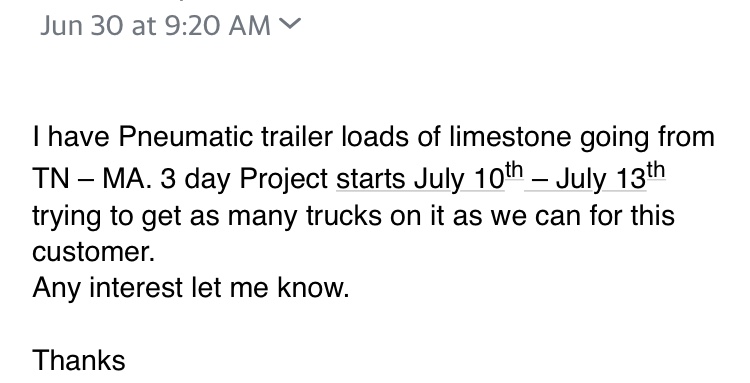Click the superscript "th" after July 13

tap(656, 170)
